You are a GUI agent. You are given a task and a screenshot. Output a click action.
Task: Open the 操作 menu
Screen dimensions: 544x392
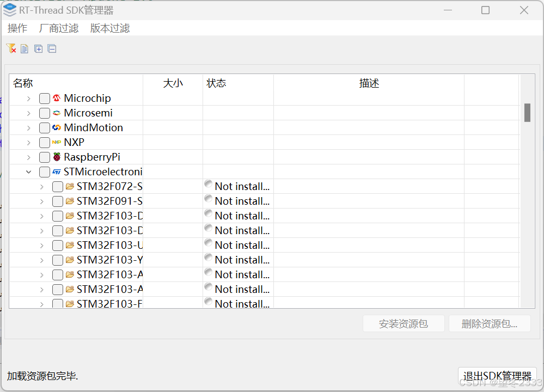(17, 28)
